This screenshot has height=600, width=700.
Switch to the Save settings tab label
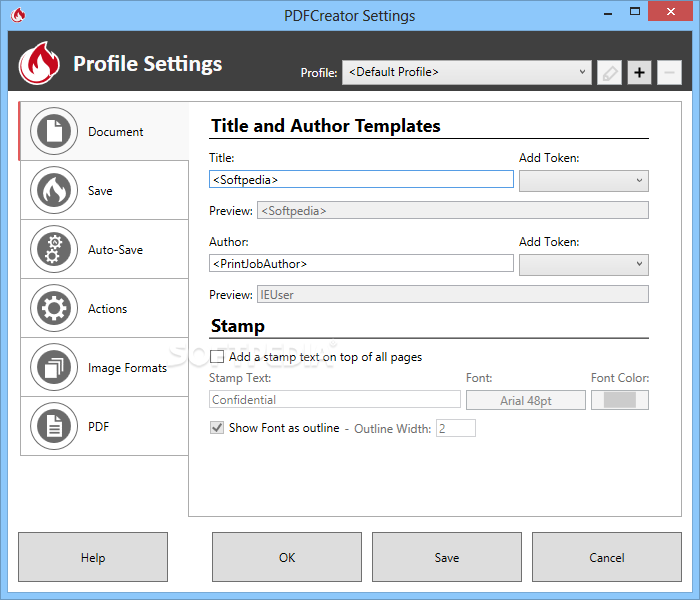(x=100, y=191)
